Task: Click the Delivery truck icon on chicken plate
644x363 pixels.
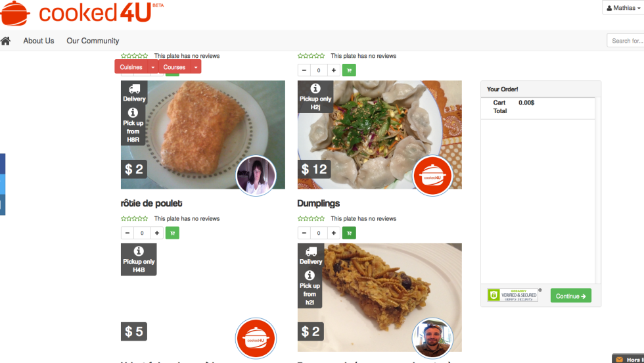Action: coord(134,89)
